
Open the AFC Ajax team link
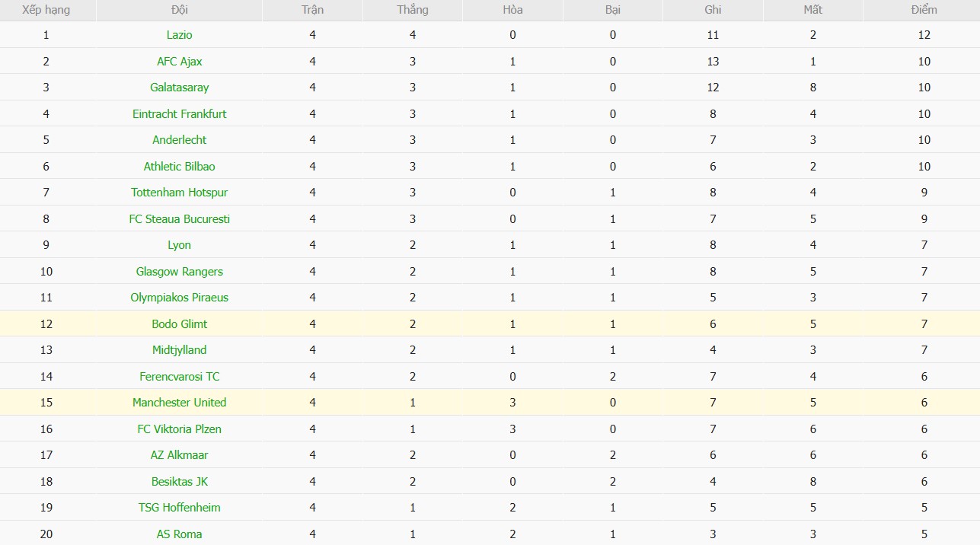179,62
